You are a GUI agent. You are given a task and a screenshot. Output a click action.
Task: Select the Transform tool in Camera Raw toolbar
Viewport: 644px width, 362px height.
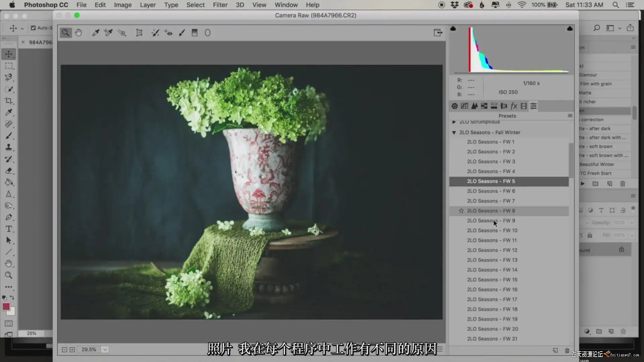[139, 33]
